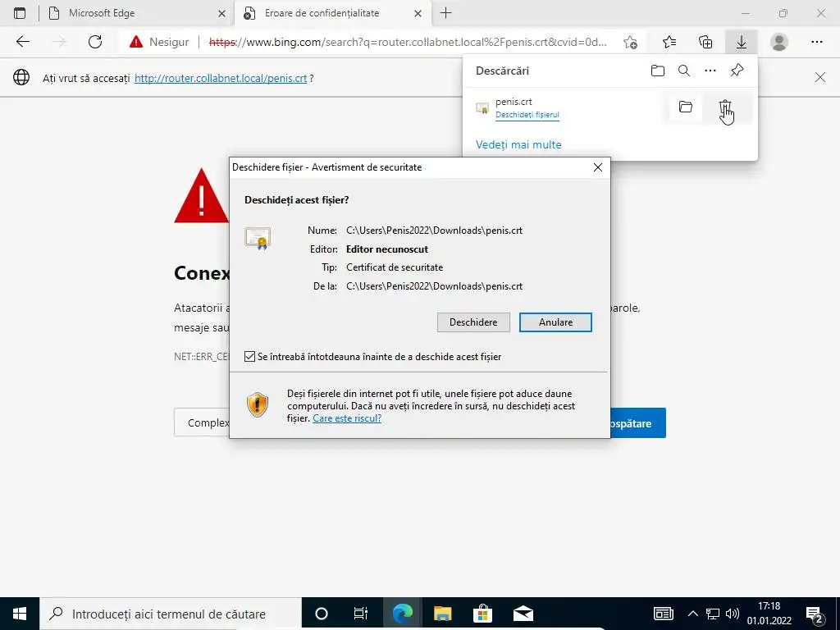Open the Favorites list icon
Screen dimensions: 840x630
669,42
